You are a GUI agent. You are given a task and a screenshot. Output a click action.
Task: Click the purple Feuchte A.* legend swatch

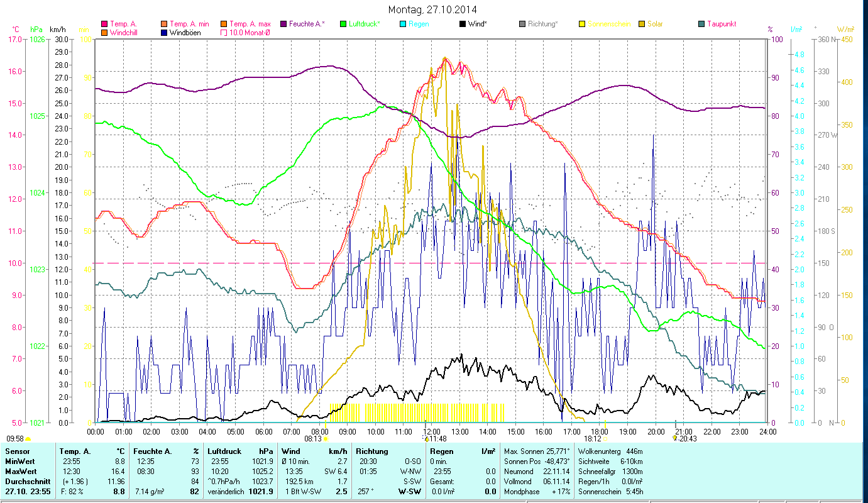pyautogui.click(x=283, y=25)
